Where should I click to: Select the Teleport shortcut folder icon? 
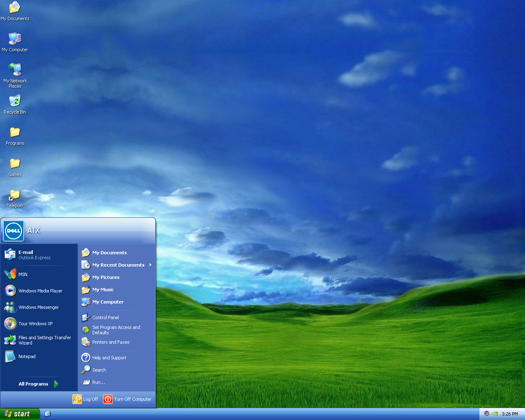[x=15, y=199]
